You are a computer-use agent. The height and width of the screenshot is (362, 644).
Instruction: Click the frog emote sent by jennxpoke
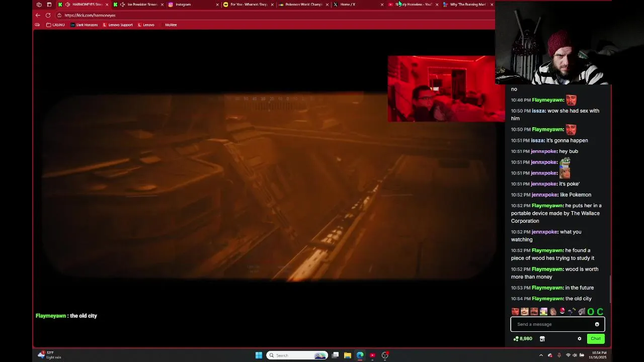pos(565,162)
